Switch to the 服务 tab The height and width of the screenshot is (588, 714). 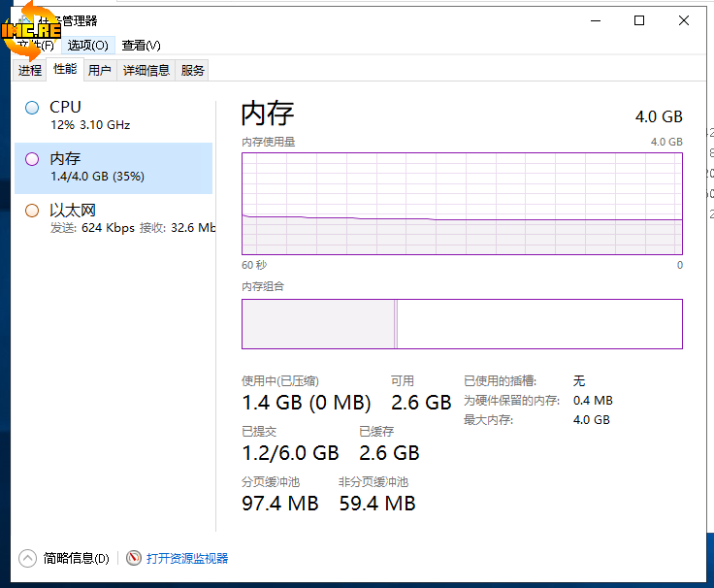pyautogui.click(x=192, y=70)
